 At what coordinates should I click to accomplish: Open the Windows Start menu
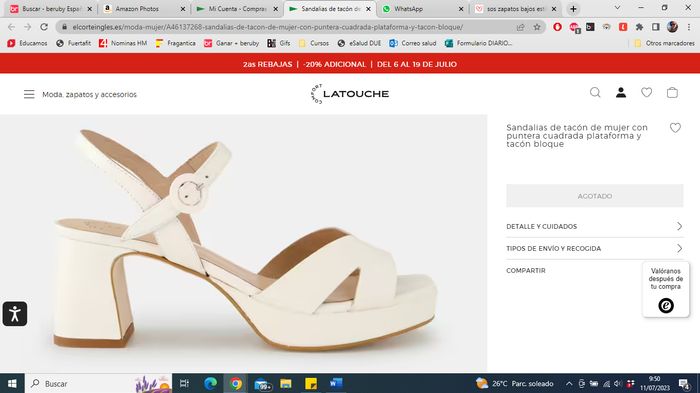pos(12,384)
